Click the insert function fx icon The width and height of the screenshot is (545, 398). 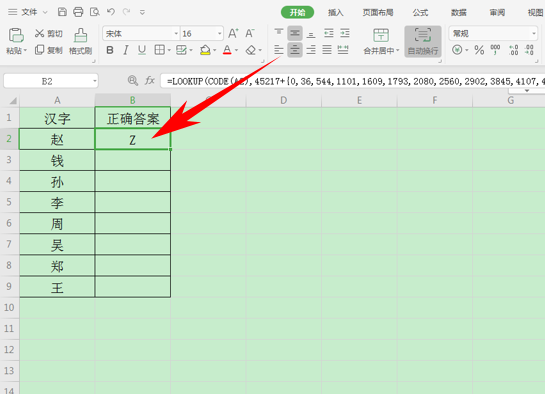coord(150,81)
